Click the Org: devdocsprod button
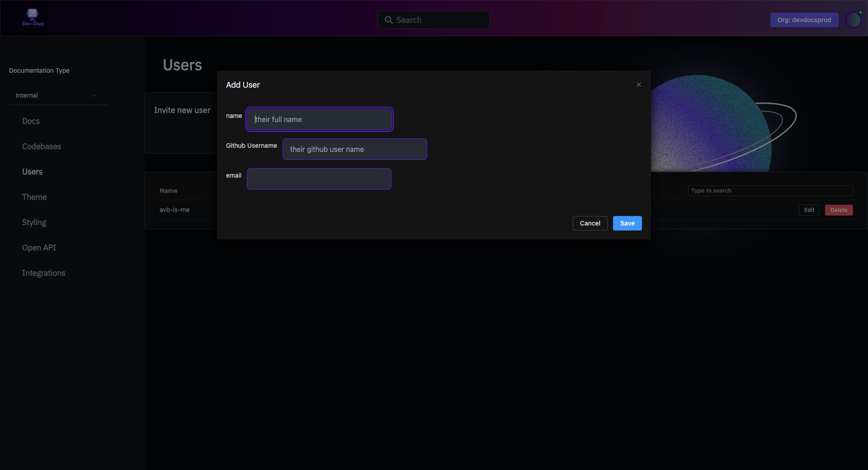This screenshot has width=868, height=470. coord(804,20)
